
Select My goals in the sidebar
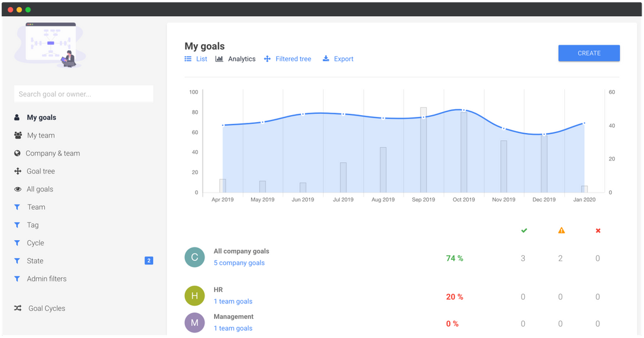[41, 117]
